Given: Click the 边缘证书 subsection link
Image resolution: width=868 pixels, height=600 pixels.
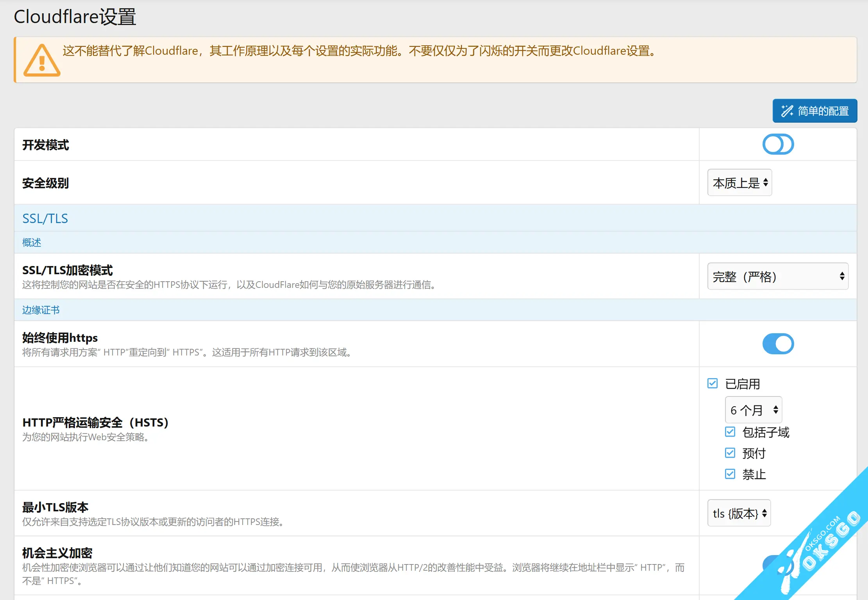Looking at the screenshot, I should click(41, 310).
